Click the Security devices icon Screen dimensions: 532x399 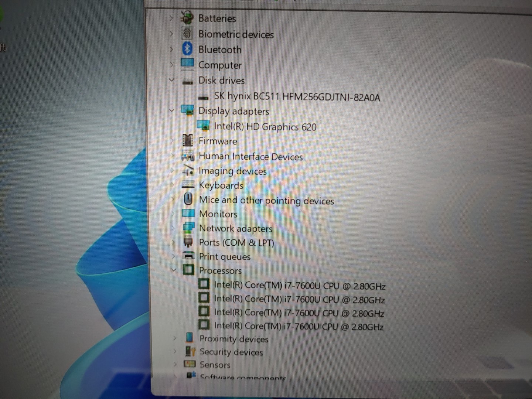[190, 351]
